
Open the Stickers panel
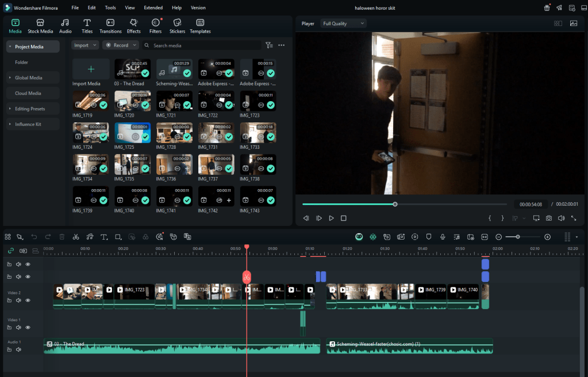[177, 25]
